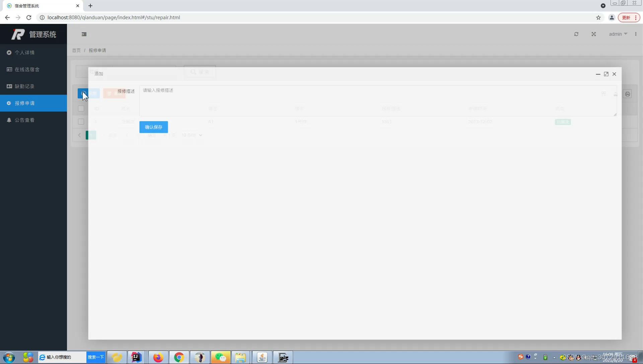Screen dimensions: 643x364
Task: Check the checkbox for the first table row
Action: [81, 122]
